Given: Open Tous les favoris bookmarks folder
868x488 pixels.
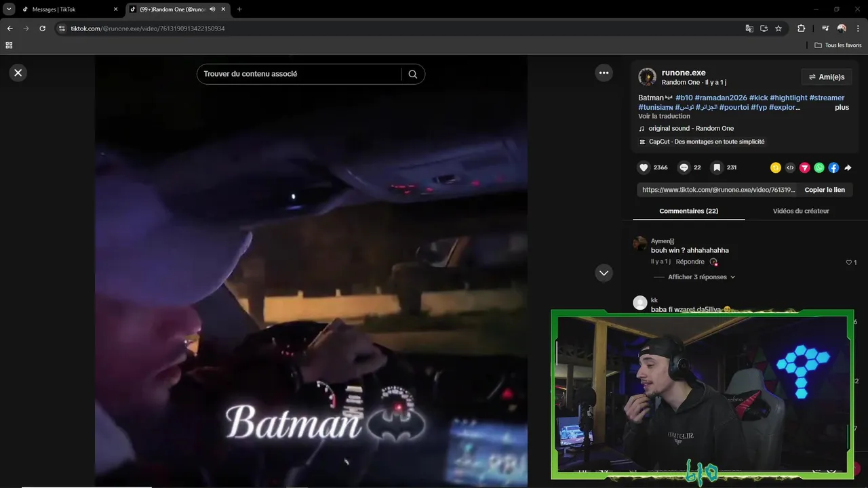Looking at the screenshot, I should [x=838, y=45].
